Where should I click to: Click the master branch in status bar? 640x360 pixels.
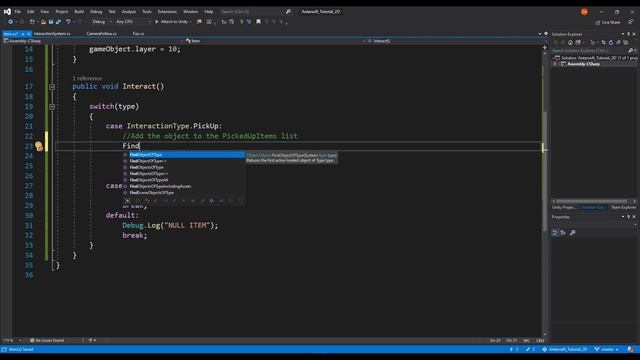point(606,349)
